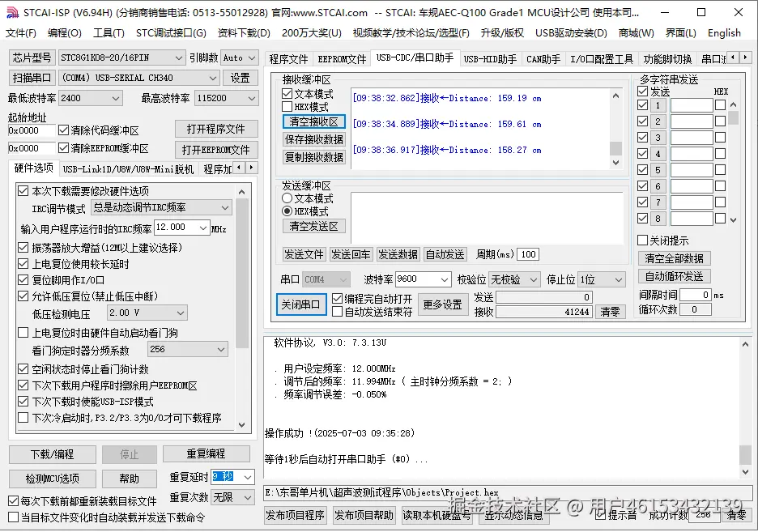The image size is (758, 532).
Task: Toggle 清除代码缓冲区 checkbox
Action: pos(63,130)
